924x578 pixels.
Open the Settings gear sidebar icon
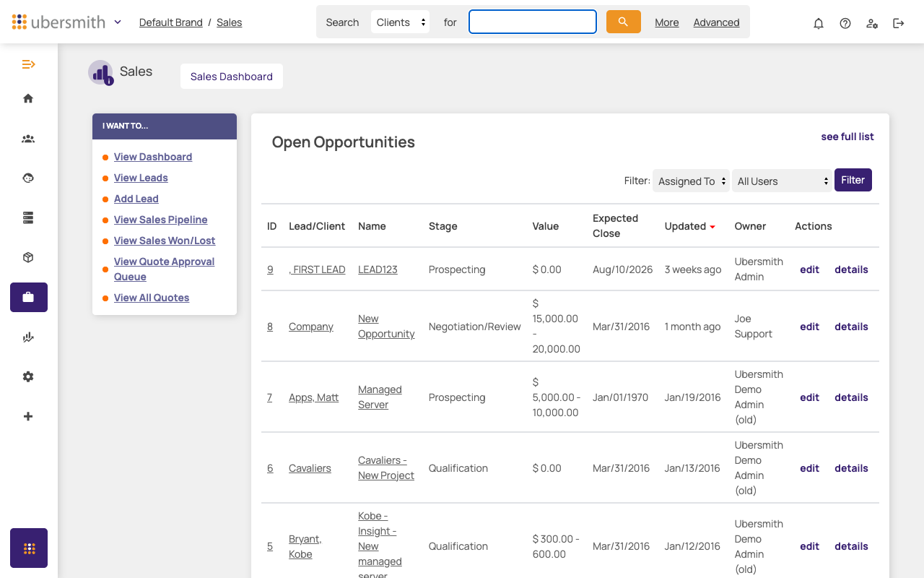(x=28, y=376)
